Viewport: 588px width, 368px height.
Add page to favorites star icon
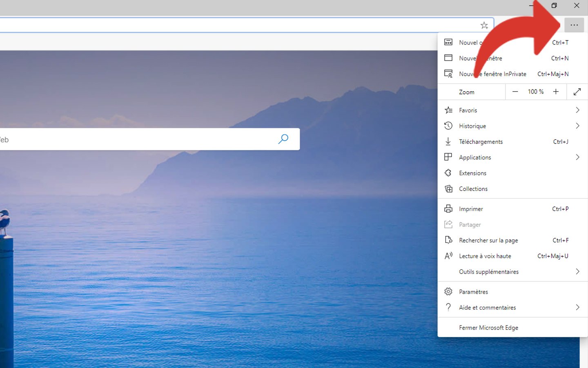(x=484, y=25)
